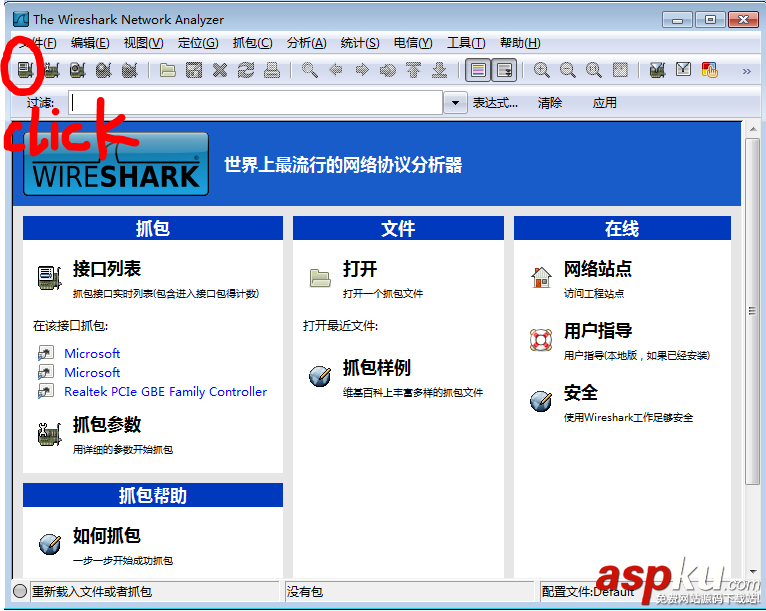
Task: Expand toolbar overflow chevron
Action: tap(746, 71)
